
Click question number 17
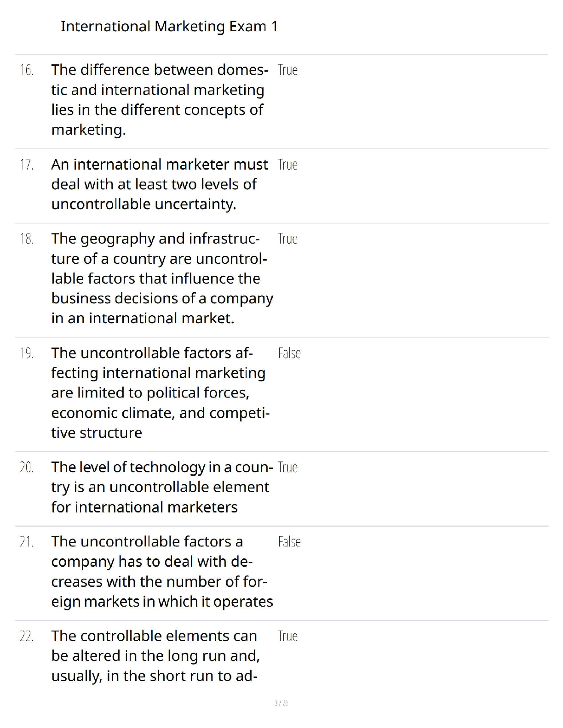[27, 165]
